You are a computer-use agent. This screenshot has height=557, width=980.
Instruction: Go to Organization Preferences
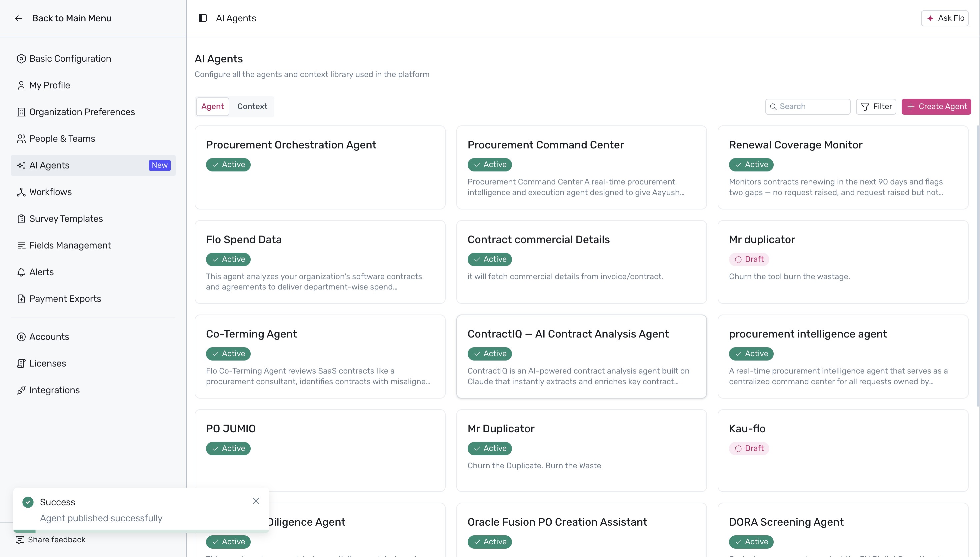93,112
